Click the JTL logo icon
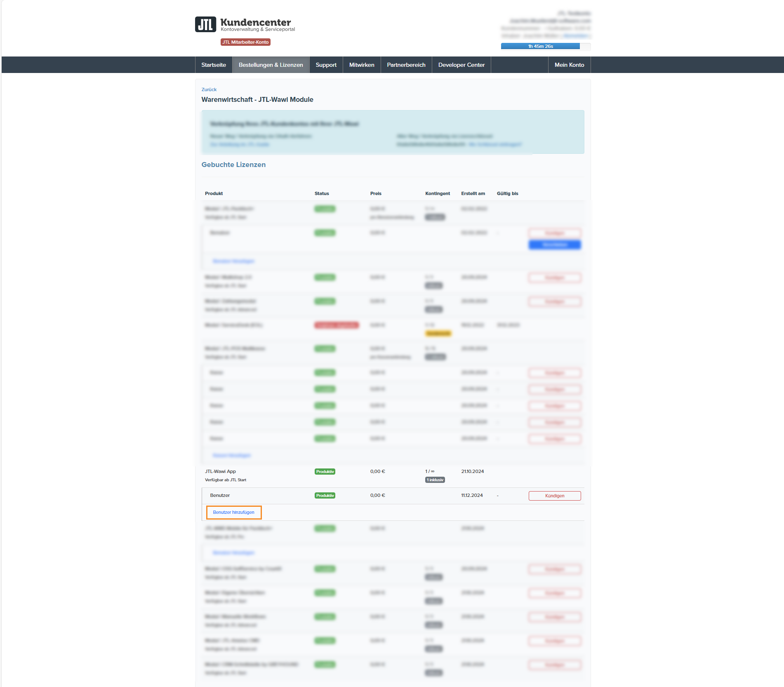The width and height of the screenshot is (784, 687). click(205, 25)
